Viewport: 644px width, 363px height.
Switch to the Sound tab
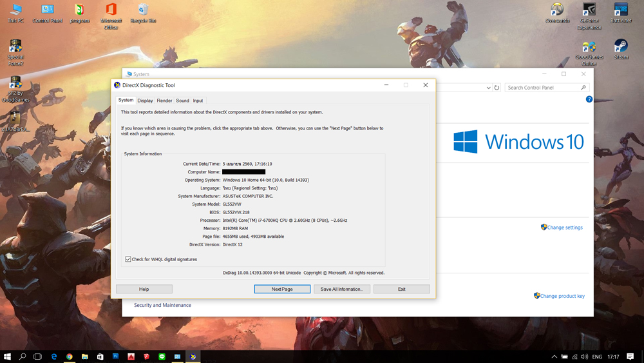point(182,101)
